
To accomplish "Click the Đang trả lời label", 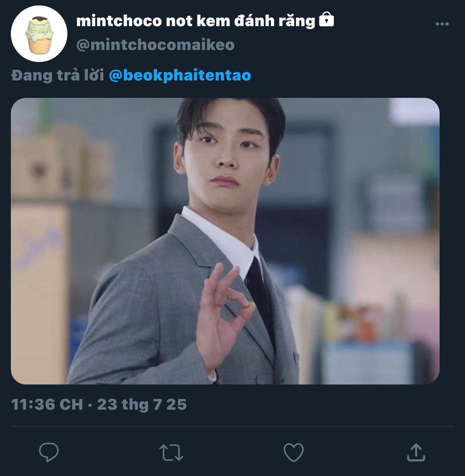I will [58, 75].
